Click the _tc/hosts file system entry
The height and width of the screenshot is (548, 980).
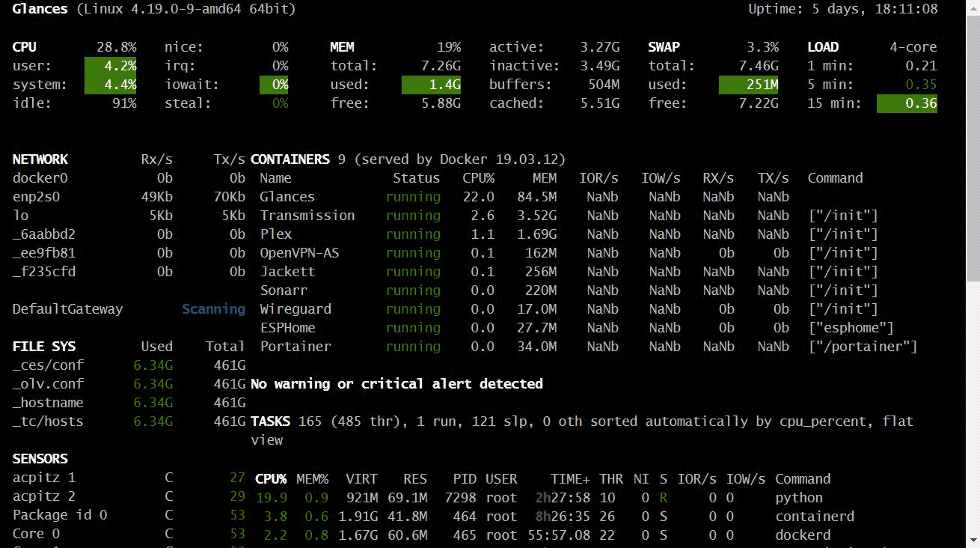48,421
